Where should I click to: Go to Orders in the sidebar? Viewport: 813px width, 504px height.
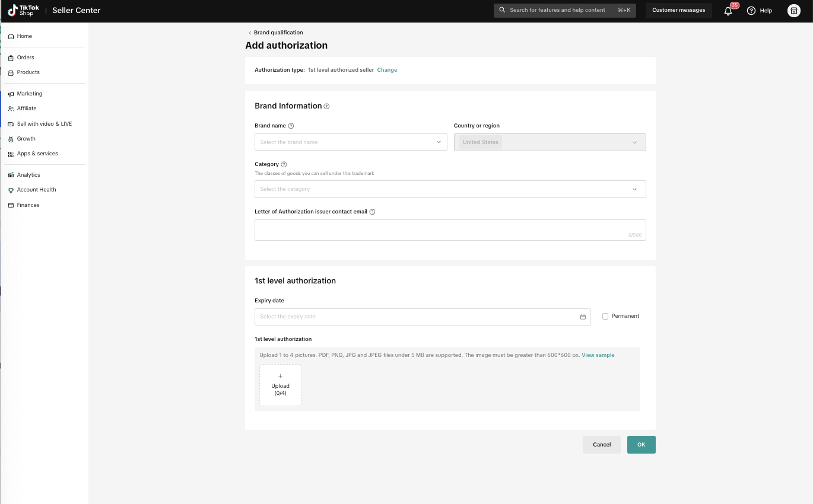[26, 58]
